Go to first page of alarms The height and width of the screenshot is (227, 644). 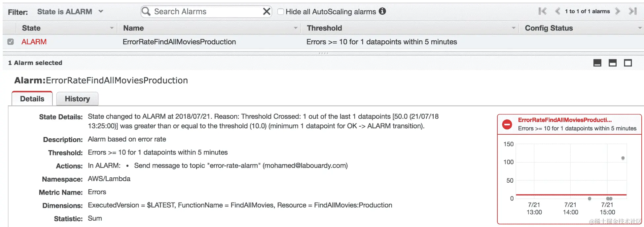point(542,11)
